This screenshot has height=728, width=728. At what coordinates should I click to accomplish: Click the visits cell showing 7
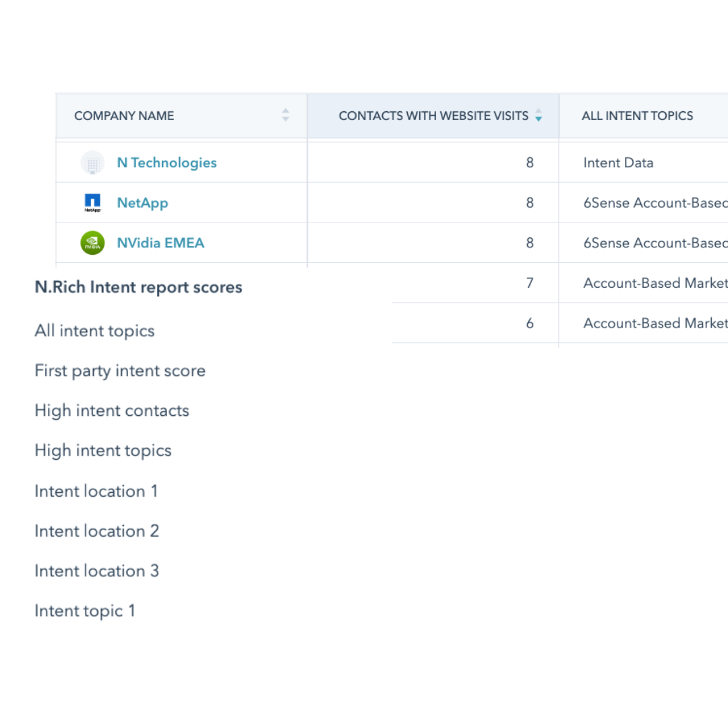click(530, 282)
